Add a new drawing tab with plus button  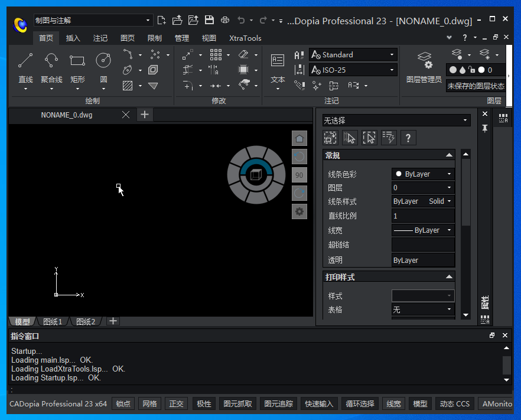[x=145, y=115]
